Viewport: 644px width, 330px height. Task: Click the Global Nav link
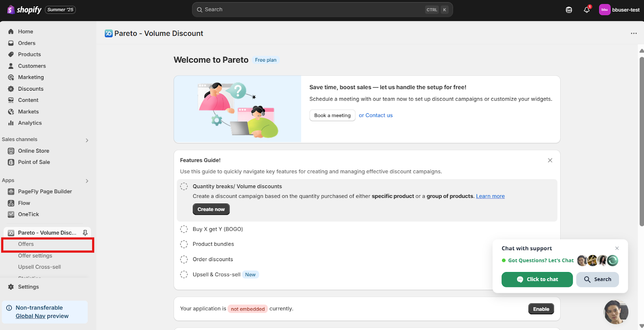31,316
